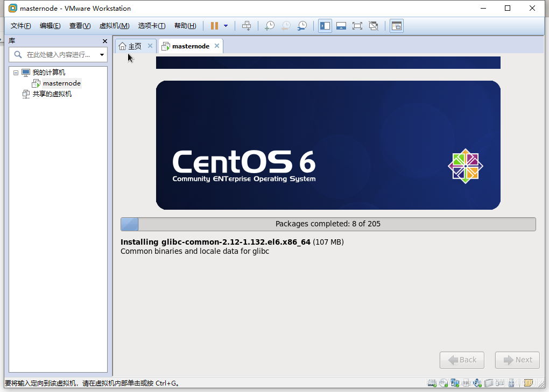Click the printer status bar icon
This screenshot has width=549, height=392.
click(466, 383)
